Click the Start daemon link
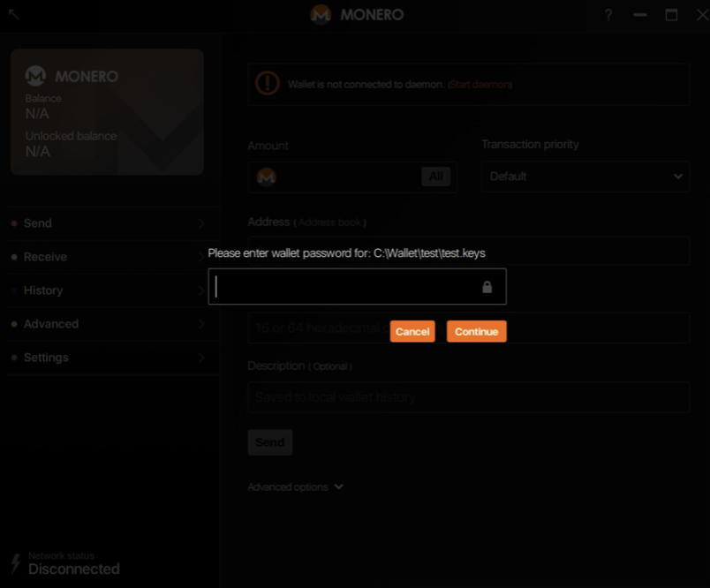Image resolution: width=710 pixels, height=588 pixels. 478,85
